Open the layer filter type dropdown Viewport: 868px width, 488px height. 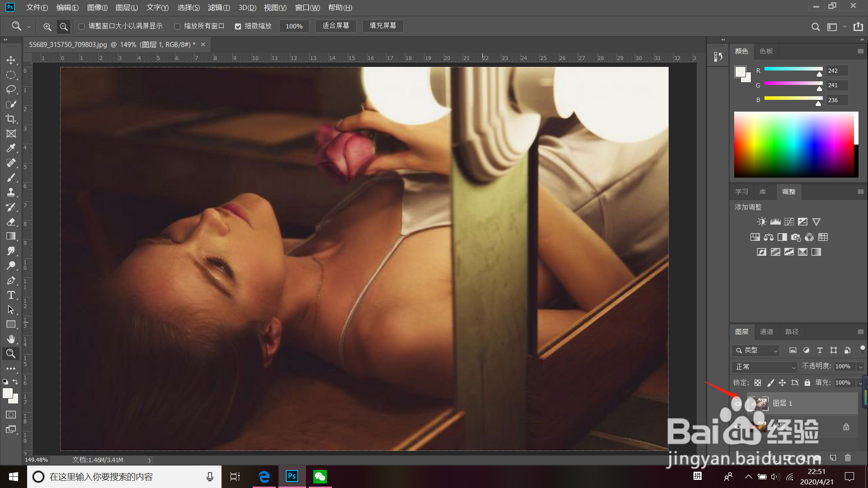756,350
